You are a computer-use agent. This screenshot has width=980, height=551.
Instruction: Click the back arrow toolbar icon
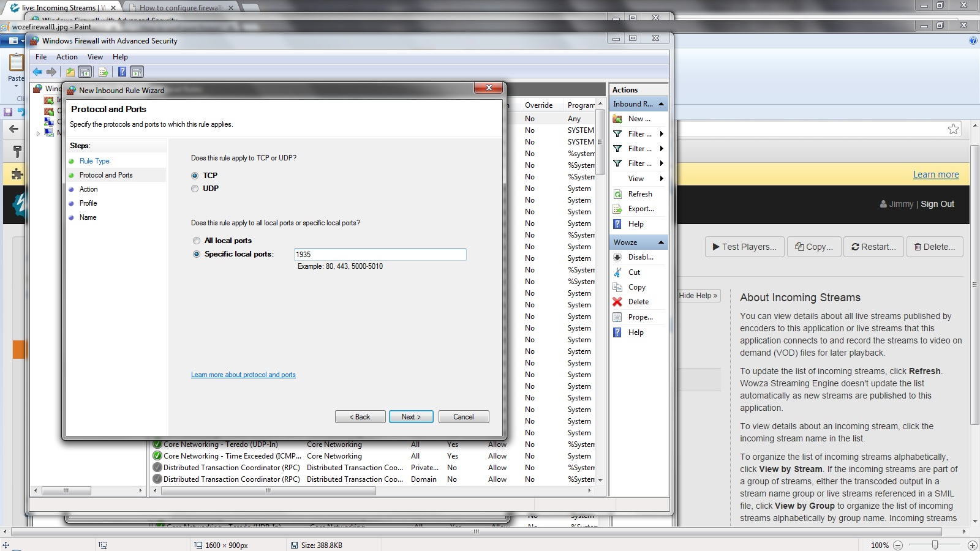pyautogui.click(x=37, y=72)
